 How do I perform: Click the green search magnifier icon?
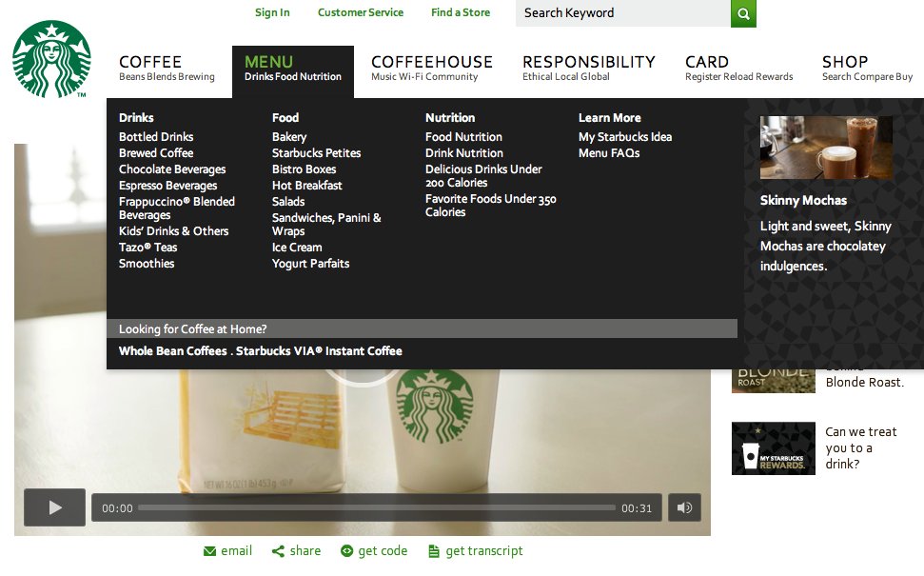point(743,14)
